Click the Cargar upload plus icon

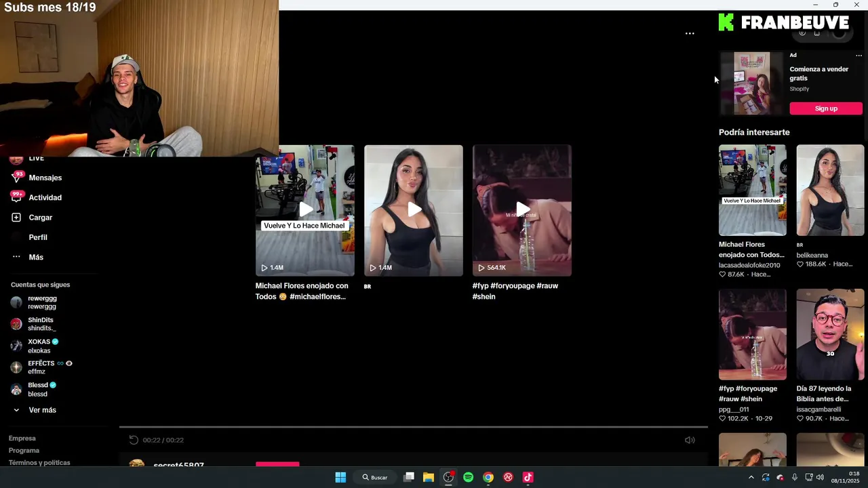[x=16, y=218]
